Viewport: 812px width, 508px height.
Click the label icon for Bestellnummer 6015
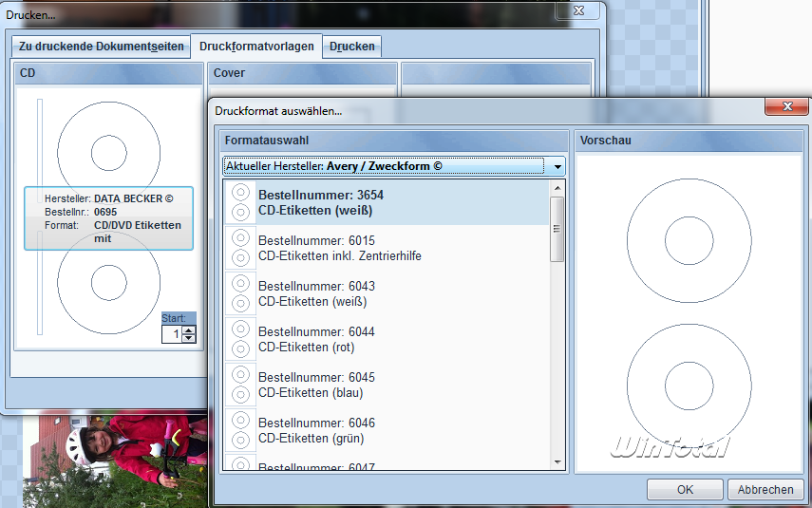tap(240, 248)
